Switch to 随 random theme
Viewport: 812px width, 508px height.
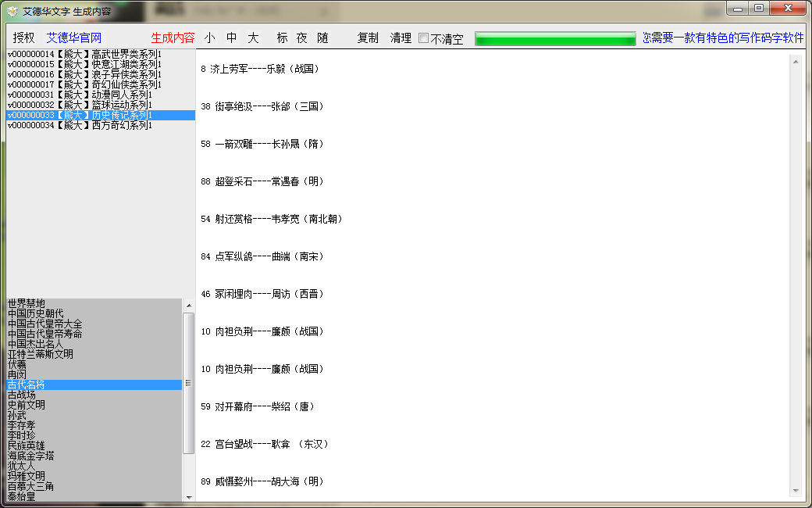322,38
